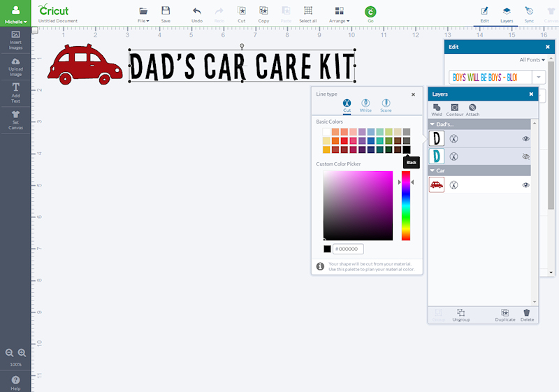The height and width of the screenshot is (392, 559).
Task: Open the Michelle account menu
Action: coord(15,13)
